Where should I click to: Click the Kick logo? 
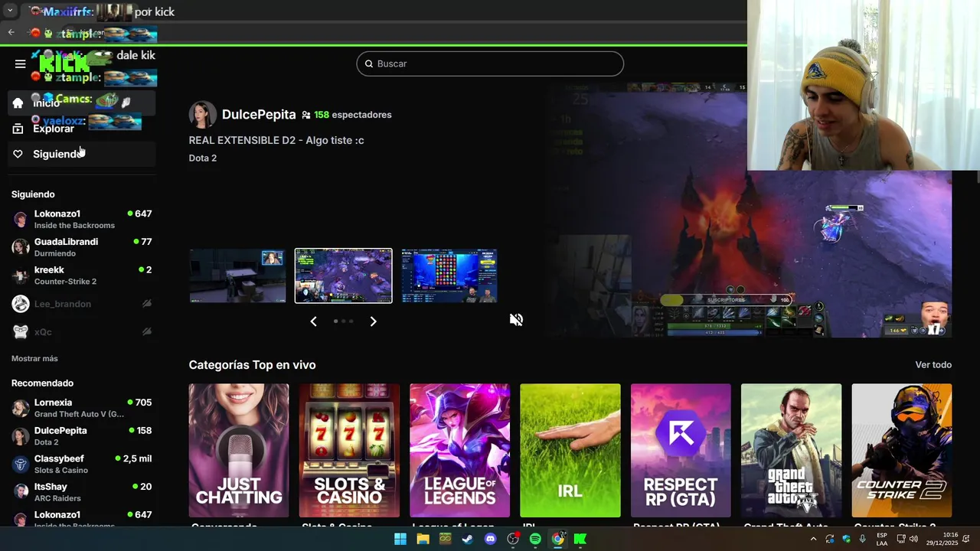pyautogui.click(x=64, y=64)
